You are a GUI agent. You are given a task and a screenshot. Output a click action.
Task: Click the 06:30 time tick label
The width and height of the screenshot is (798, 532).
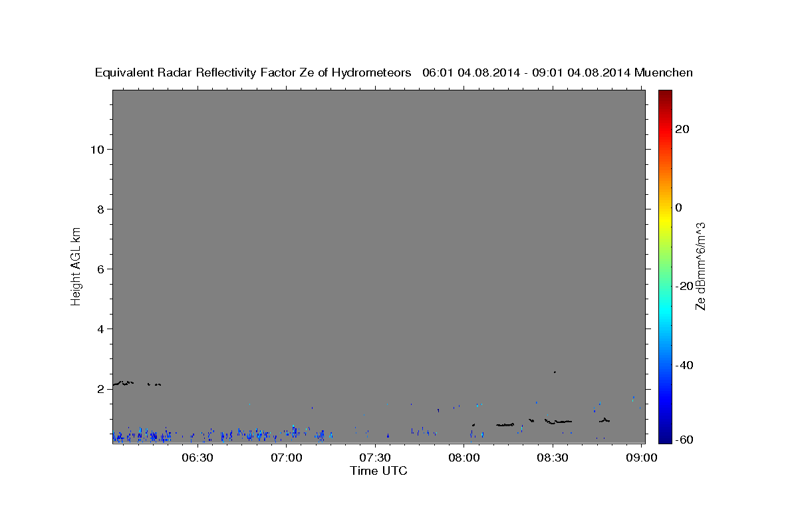click(198, 458)
